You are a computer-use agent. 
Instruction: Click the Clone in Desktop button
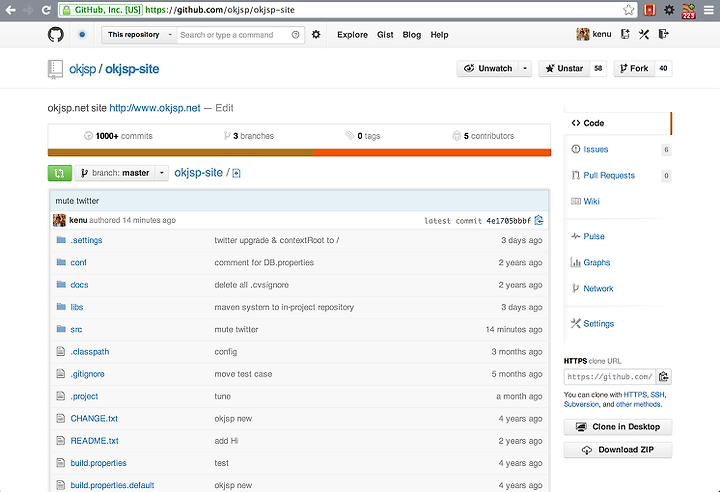click(618, 427)
